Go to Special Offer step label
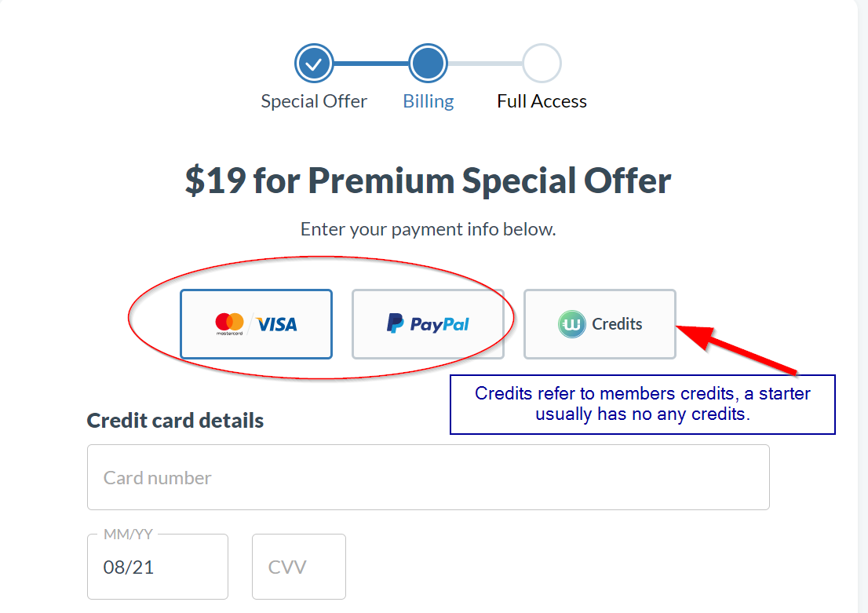This screenshot has height=613, width=868. (314, 101)
